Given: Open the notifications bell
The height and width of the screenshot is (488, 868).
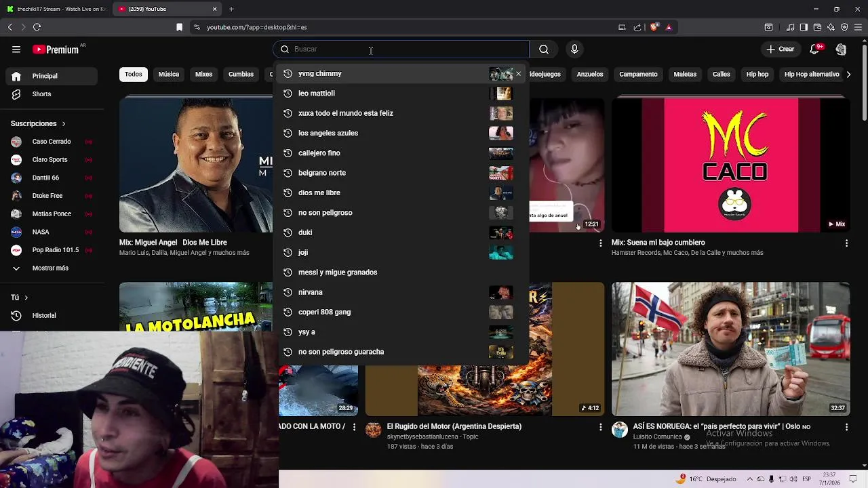Looking at the screenshot, I should click(815, 49).
